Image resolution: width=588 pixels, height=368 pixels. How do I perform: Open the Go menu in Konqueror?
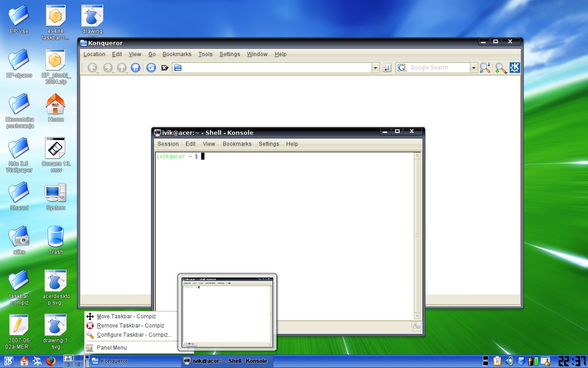point(152,54)
